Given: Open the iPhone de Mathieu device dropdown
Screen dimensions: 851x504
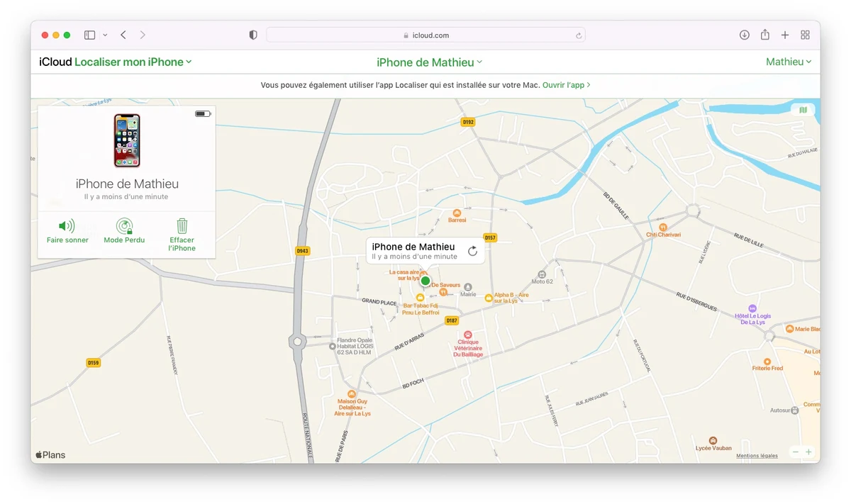Looking at the screenshot, I should coord(430,62).
